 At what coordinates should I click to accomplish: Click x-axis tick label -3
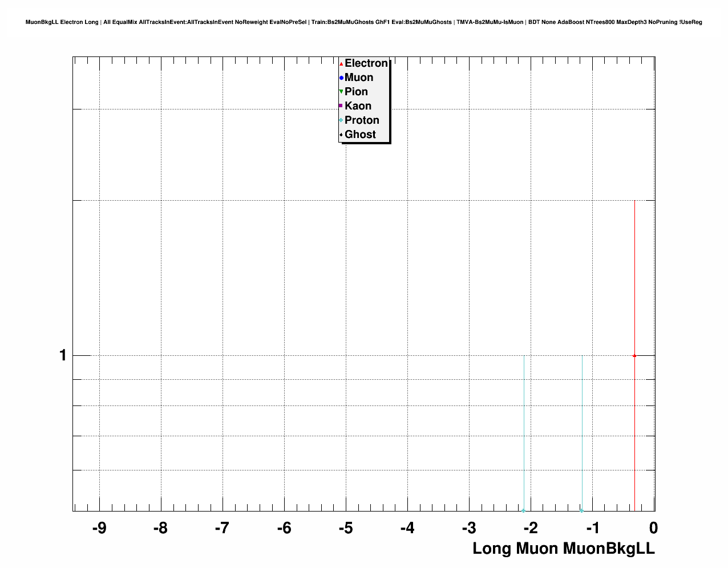468,529
